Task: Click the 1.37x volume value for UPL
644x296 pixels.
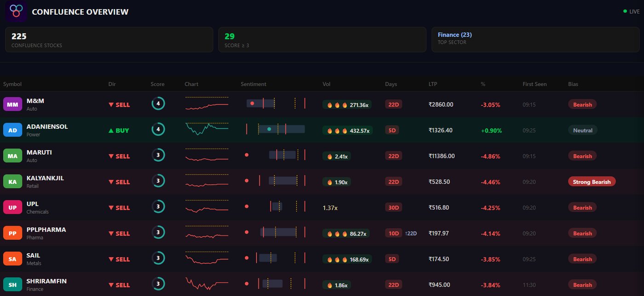Action: point(330,208)
